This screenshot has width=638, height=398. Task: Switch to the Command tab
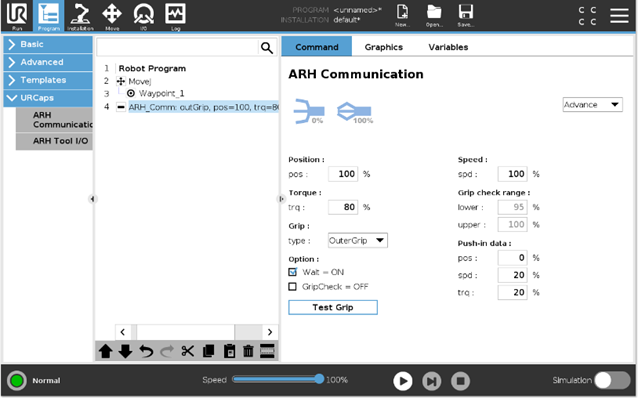317,47
